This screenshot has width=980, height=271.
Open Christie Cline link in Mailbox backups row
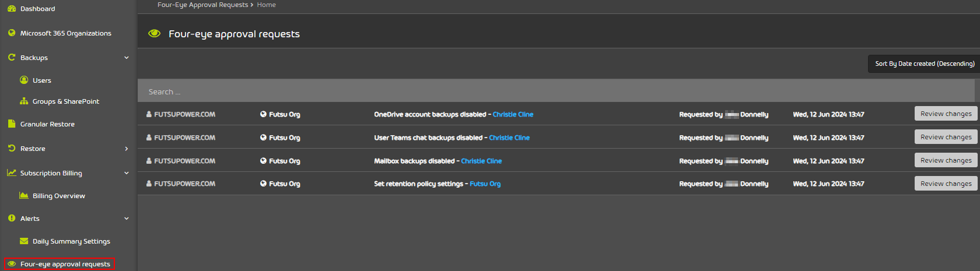pos(481,161)
